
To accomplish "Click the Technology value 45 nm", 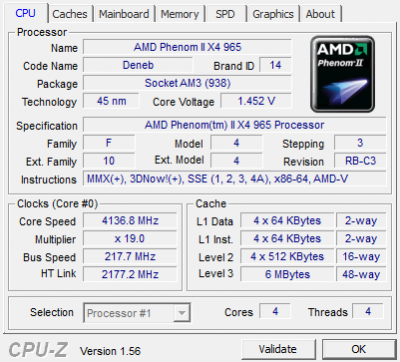I will [111, 101].
